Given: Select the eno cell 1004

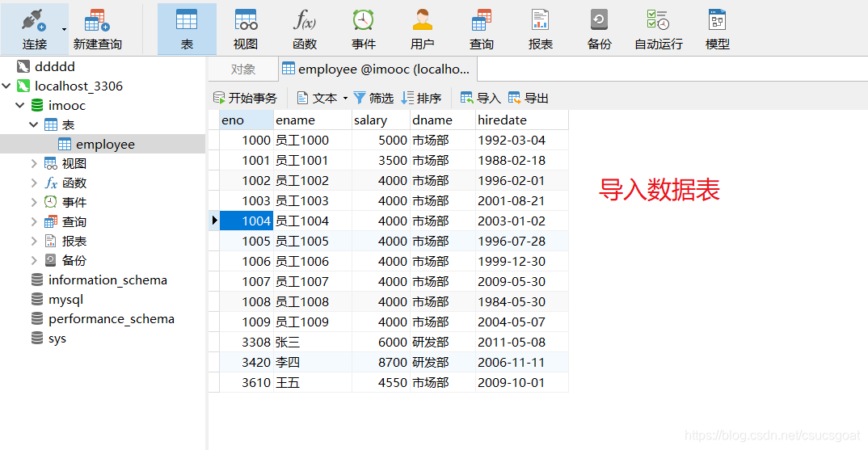Looking at the screenshot, I should 246,221.
